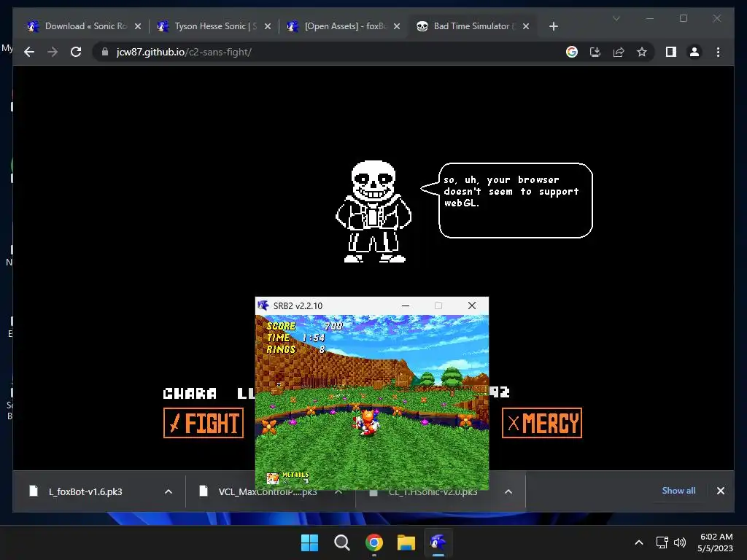Open the Chrome three-dot menu
This screenshot has height=560, width=747.
coord(718,52)
